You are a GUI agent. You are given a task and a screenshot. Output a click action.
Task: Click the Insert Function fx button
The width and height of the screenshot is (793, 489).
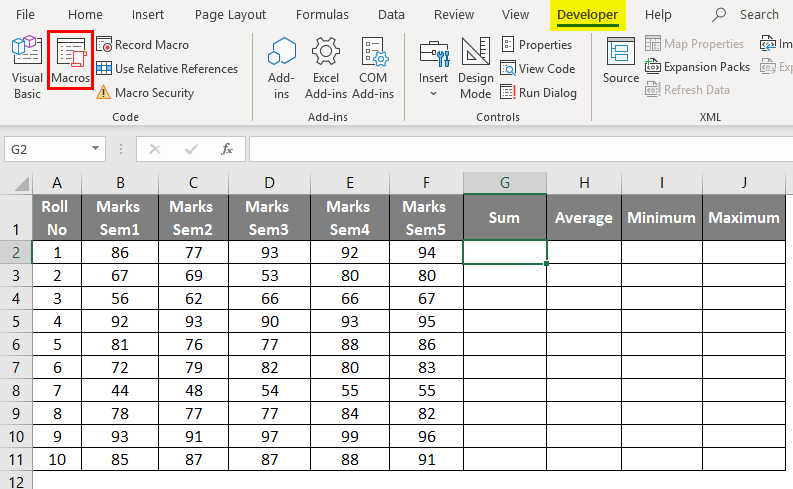[227, 149]
